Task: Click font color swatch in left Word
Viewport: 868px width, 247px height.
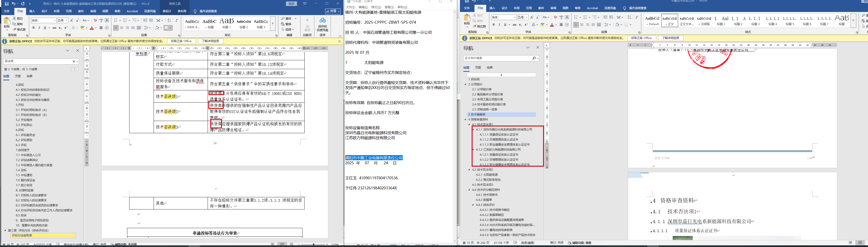Action: (92, 28)
